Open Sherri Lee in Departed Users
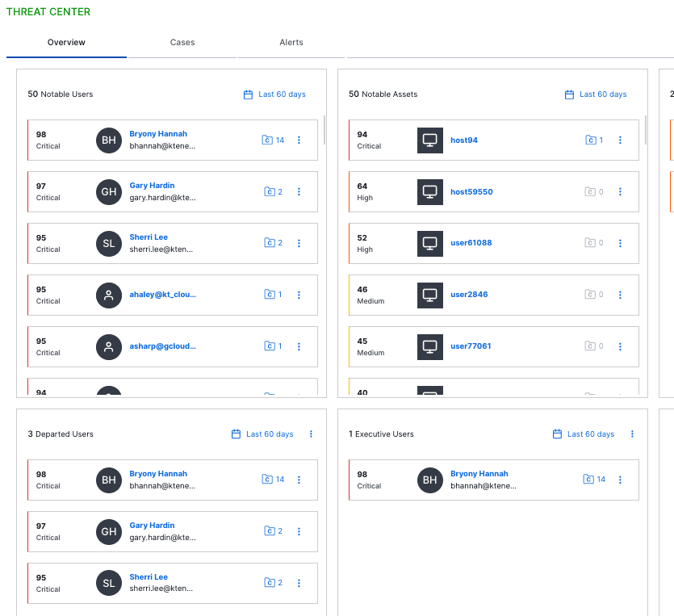Viewport: 674px width, 616px height. click(149, 577)
